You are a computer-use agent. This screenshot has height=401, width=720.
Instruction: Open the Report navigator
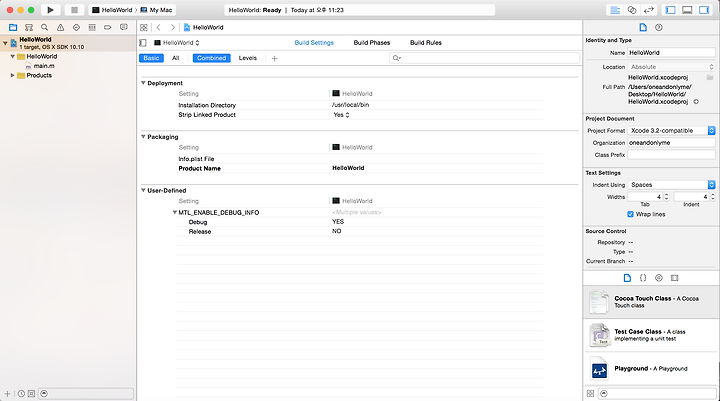(124, 28)
